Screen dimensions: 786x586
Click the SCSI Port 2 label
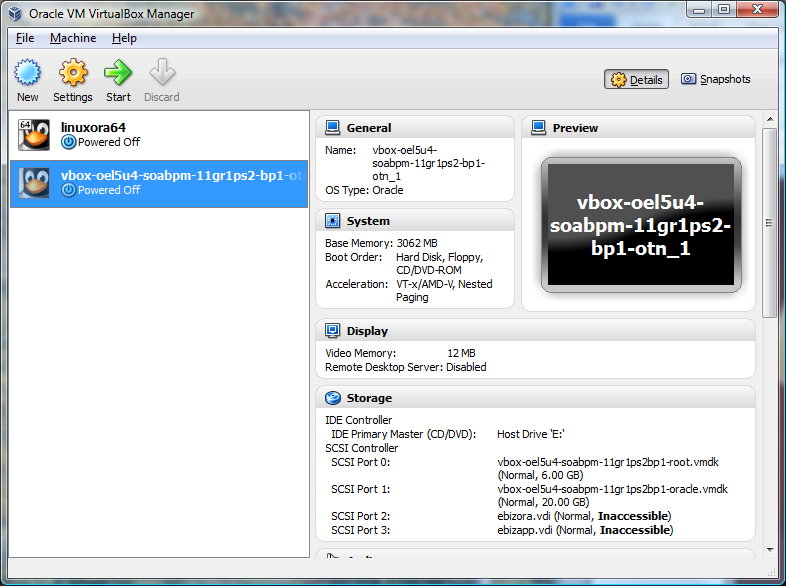[x=360, y=516]
